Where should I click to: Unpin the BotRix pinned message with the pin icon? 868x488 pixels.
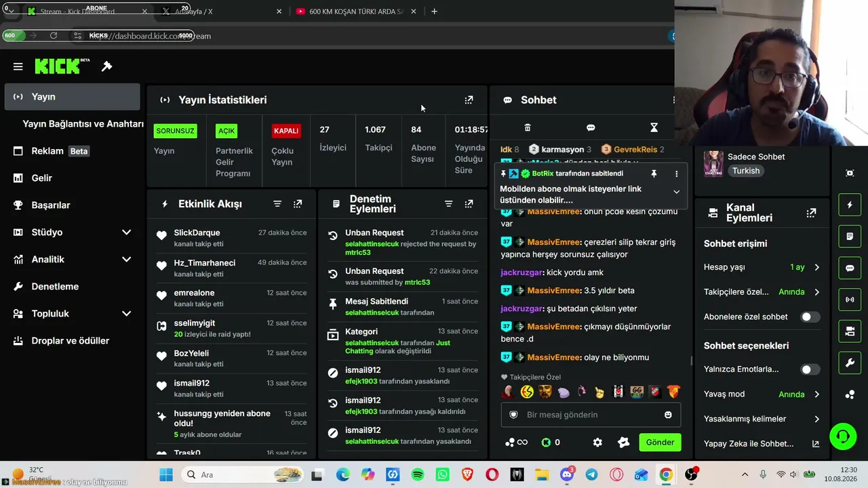tap(654, 174)
